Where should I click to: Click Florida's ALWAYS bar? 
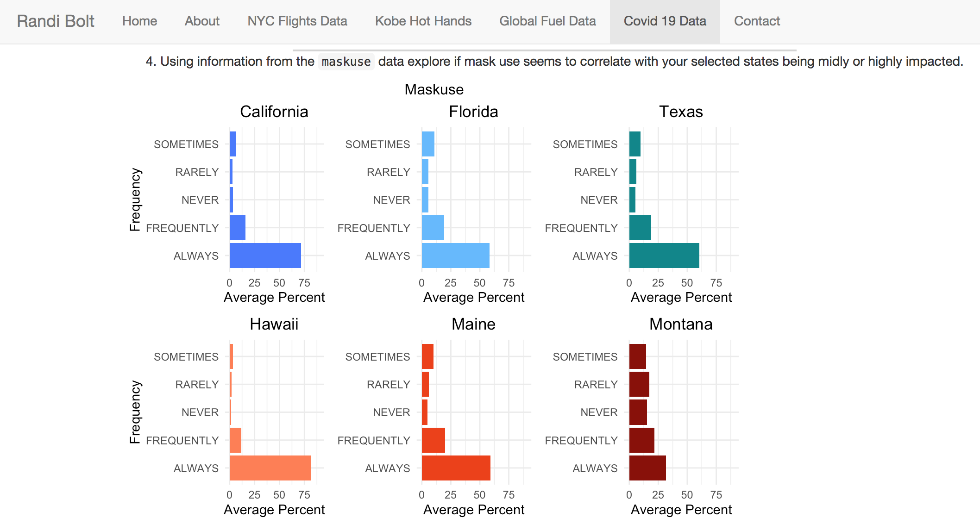coord(455,256)
